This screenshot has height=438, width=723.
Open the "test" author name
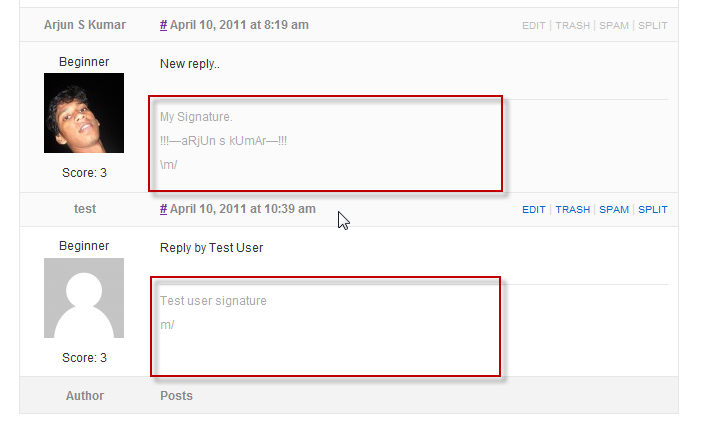pos(84,209)
